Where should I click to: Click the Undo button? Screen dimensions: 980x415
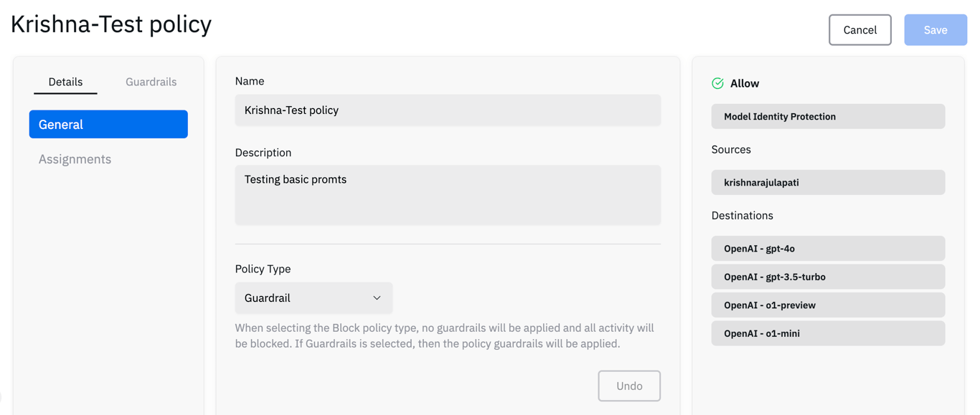629,386
